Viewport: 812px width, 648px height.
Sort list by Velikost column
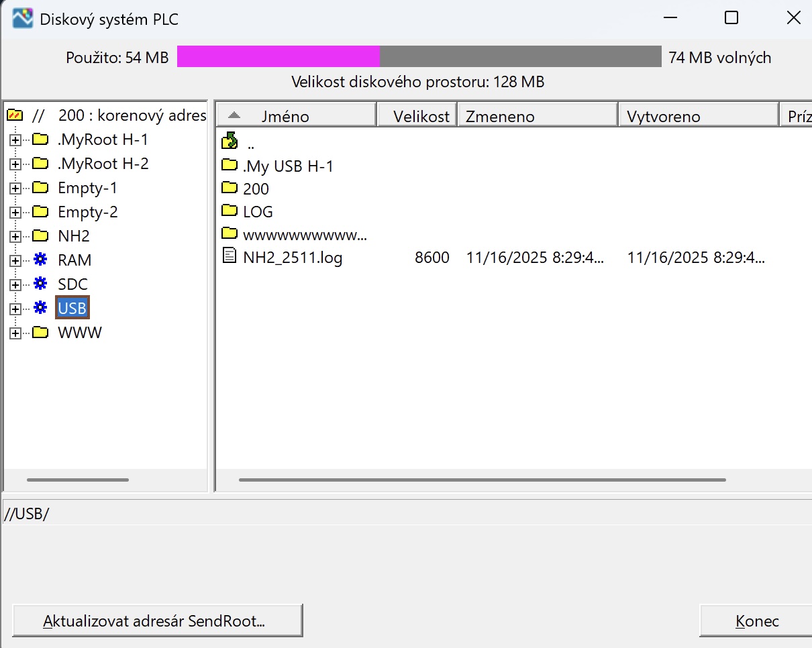pos(418,116)
